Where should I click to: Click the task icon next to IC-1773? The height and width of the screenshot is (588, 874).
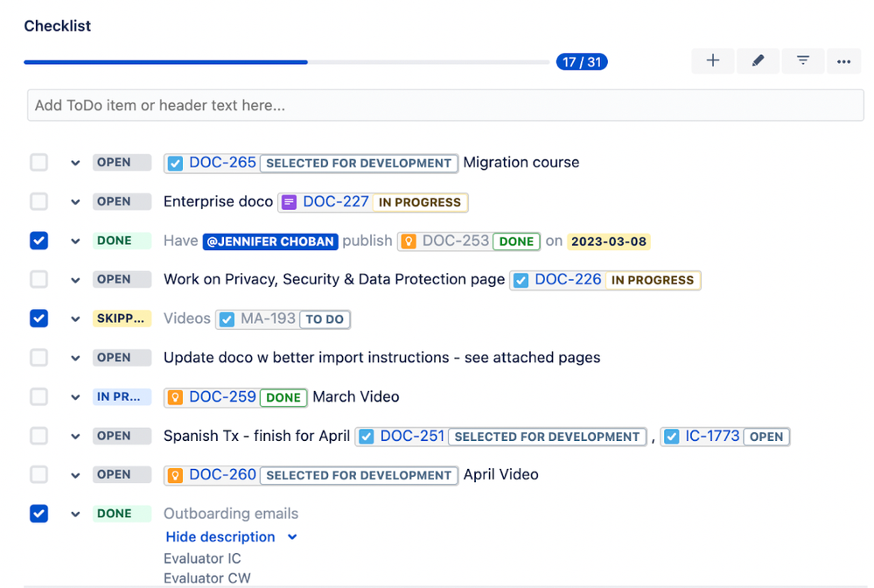(x=670, y=436)
